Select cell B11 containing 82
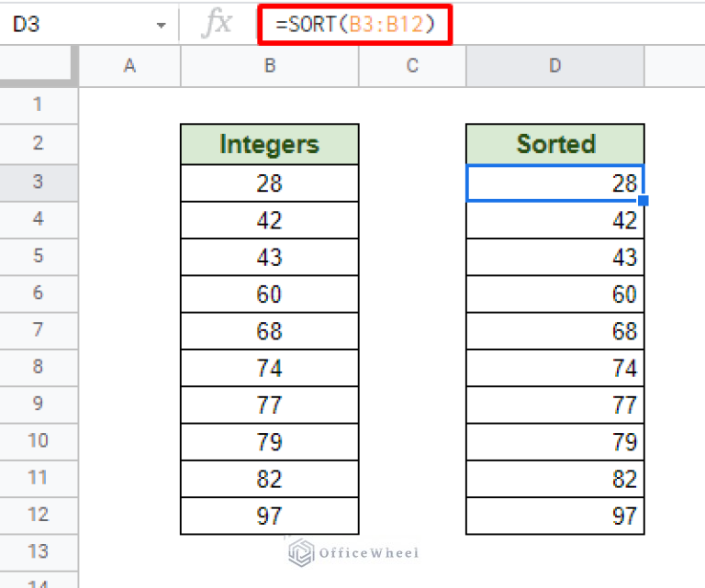 coord(270,479)
